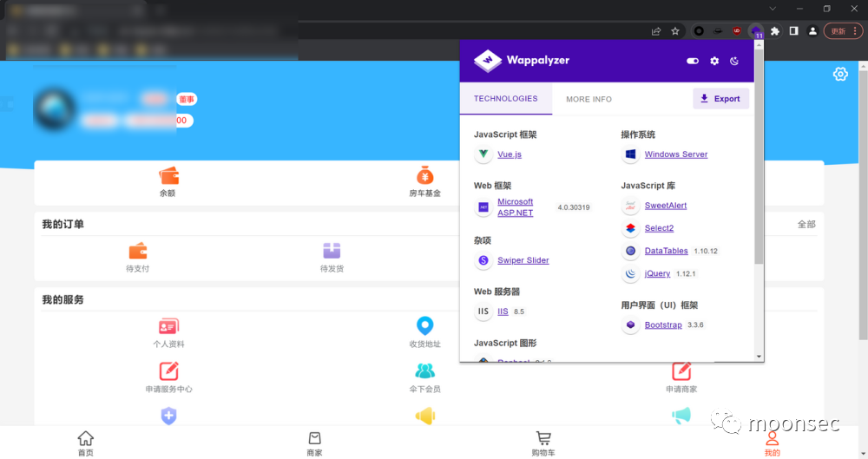Screen dimensions: 868x459
Task: Open the Microsoft ASP.NET link
Action: [516, 207]
